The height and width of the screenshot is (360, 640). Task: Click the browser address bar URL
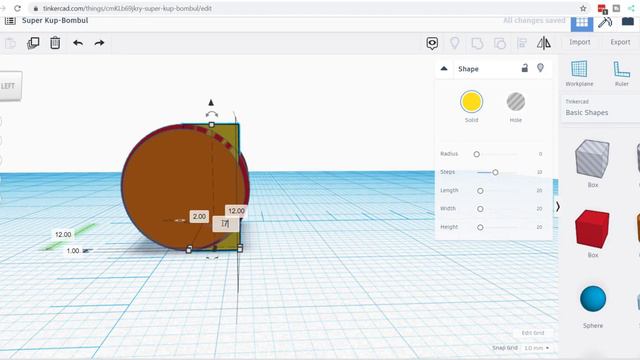pos(127,8)
